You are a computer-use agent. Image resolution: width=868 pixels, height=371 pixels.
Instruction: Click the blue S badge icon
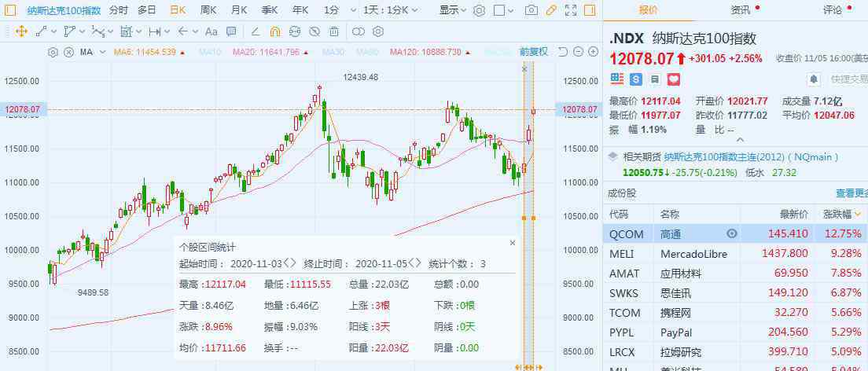635,79
